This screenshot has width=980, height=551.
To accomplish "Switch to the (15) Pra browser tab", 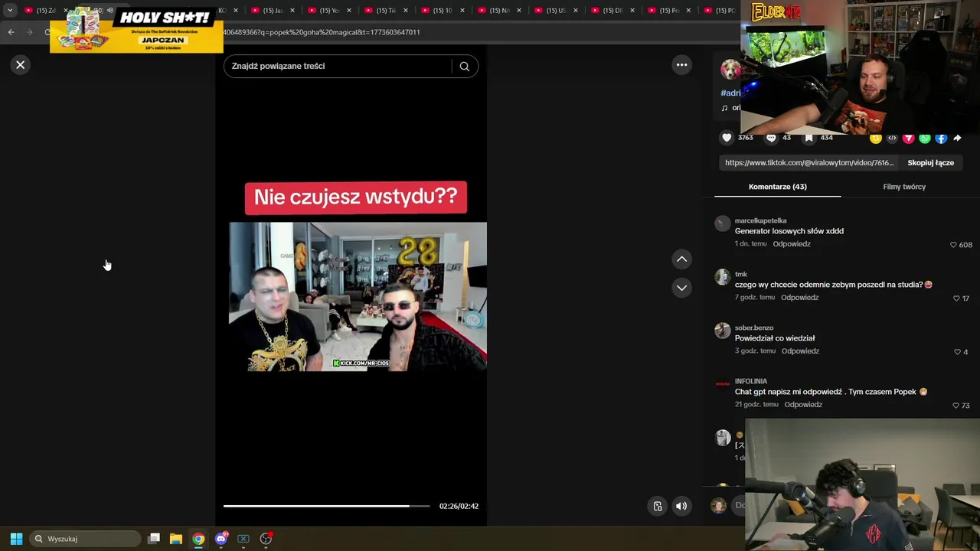I will point(669,11).
